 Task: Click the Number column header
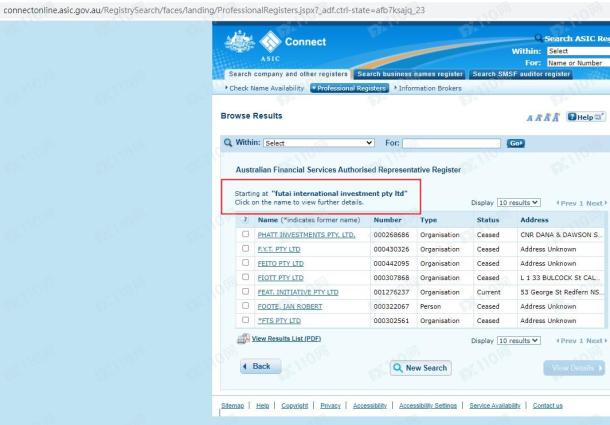pyautogui.click(x=387, y=220)
